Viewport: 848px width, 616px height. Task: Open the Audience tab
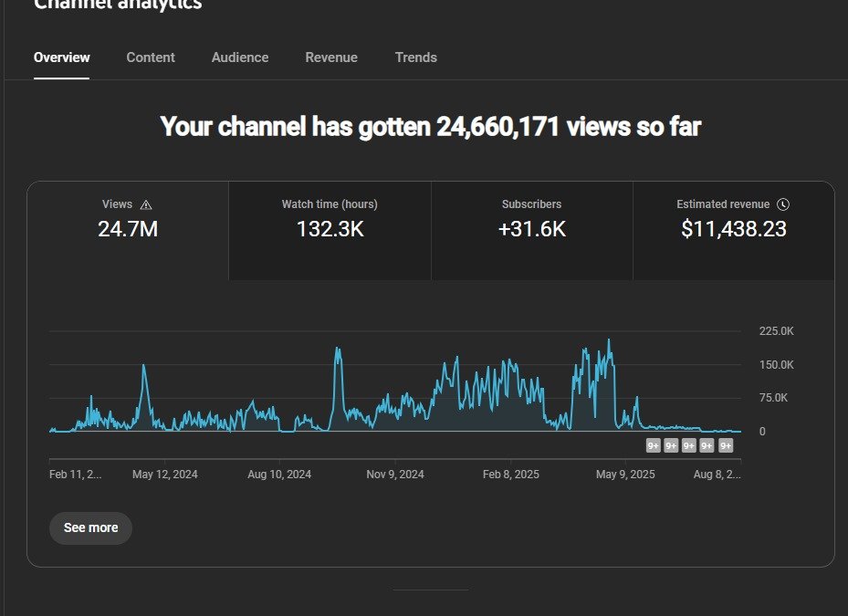point(240,57)
